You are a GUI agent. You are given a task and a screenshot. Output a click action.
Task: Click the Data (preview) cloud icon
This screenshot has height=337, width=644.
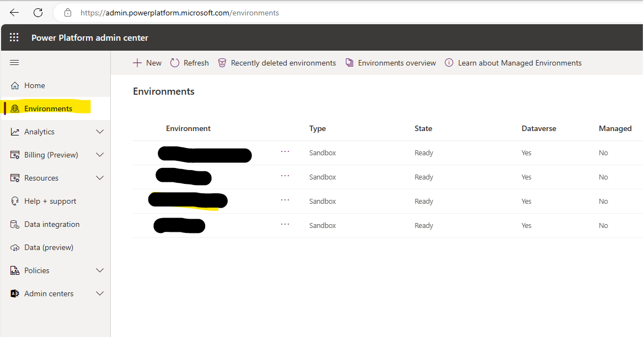click(15, 248)
